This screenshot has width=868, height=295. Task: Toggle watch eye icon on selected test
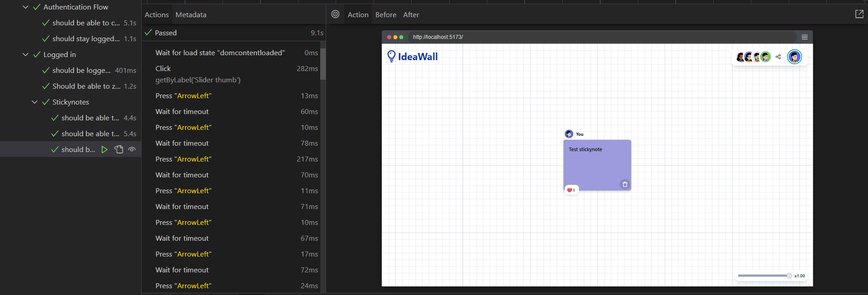click(x=132, y=149)
